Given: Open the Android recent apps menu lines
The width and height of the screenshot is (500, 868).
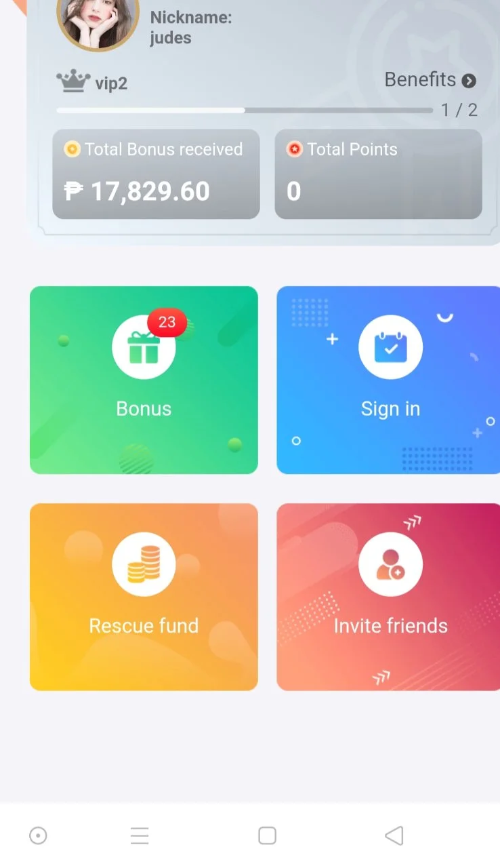Looking at the screenshot, I should (x=140, y=835).
